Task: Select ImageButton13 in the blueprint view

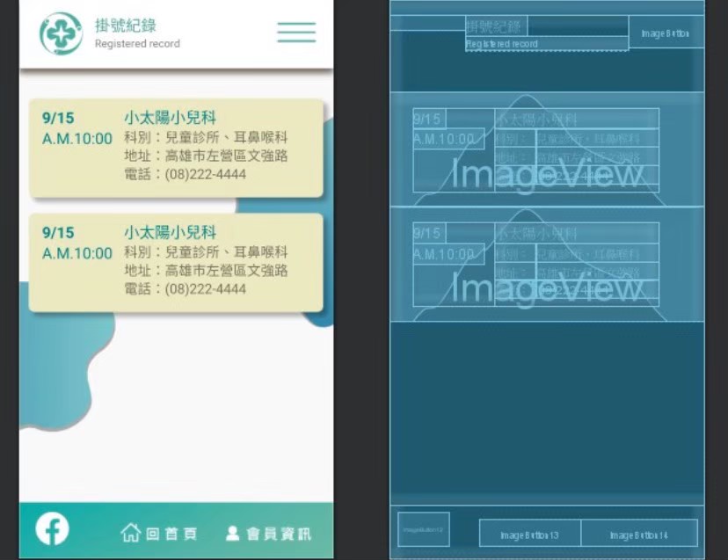Action: coord(529,535)
